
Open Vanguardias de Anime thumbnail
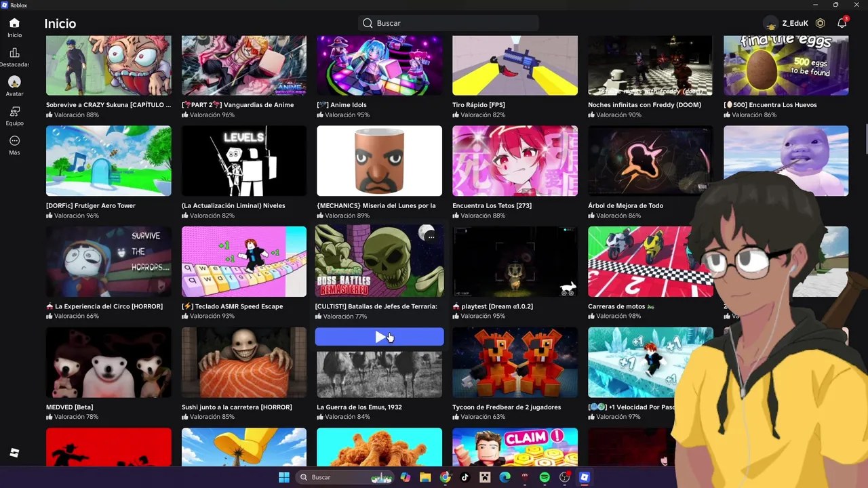[244, 66]
